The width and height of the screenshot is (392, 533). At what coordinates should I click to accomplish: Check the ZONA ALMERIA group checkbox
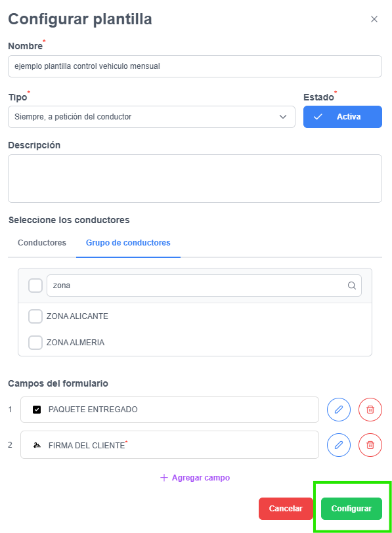[x=35, y=342]
